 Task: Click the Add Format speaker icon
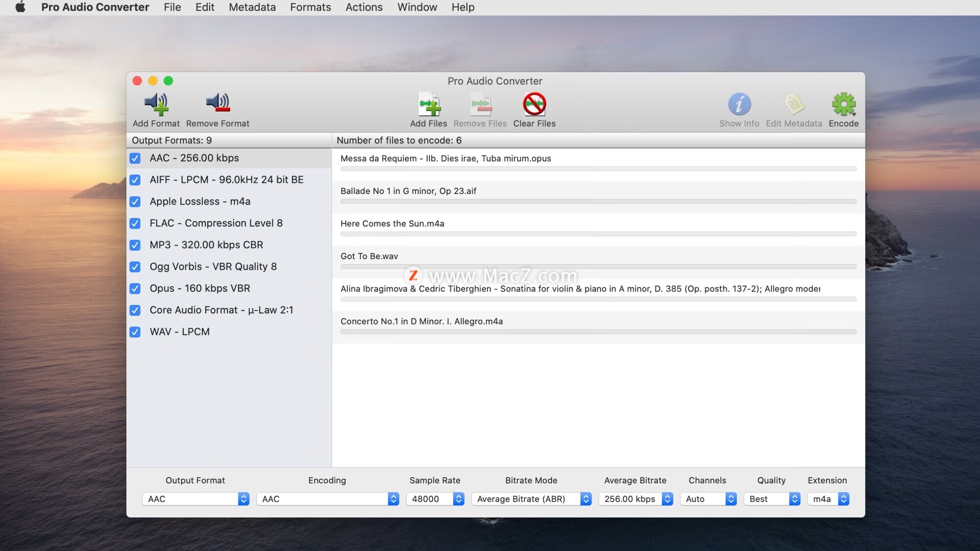156,104
